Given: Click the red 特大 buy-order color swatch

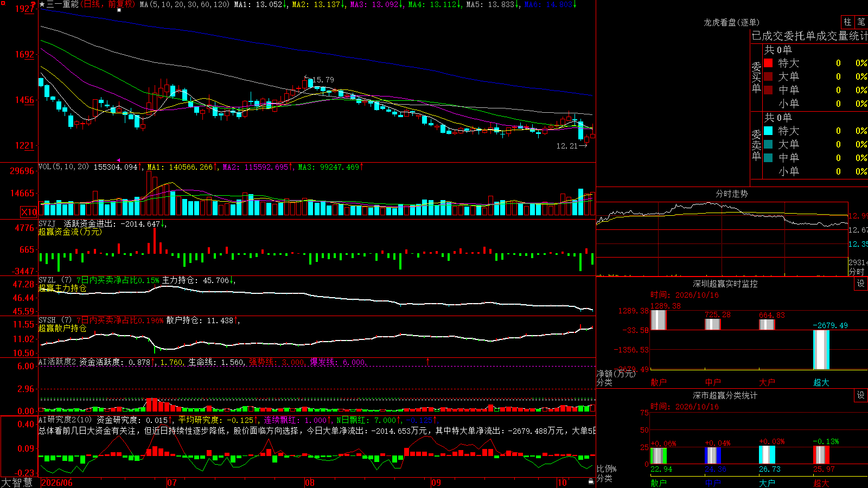Looking at the screenshot, I should pos(768,63).
